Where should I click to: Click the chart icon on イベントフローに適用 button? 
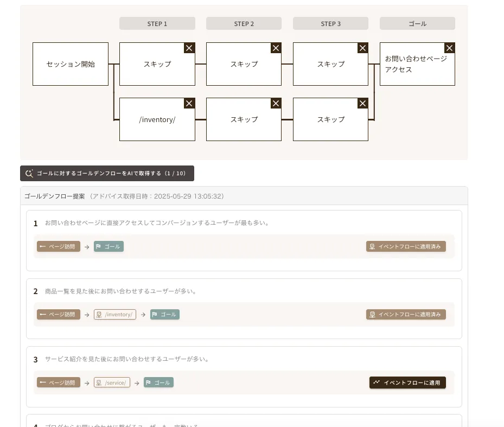377,383
